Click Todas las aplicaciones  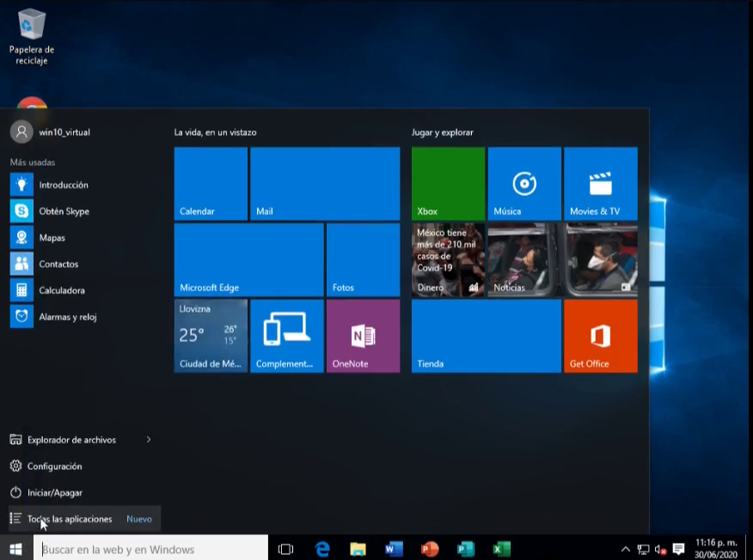pyautogui.click(x=70, y=519)
